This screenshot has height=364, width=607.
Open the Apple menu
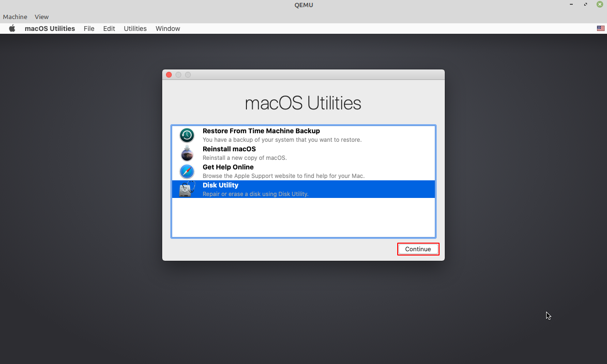point(11,29)
